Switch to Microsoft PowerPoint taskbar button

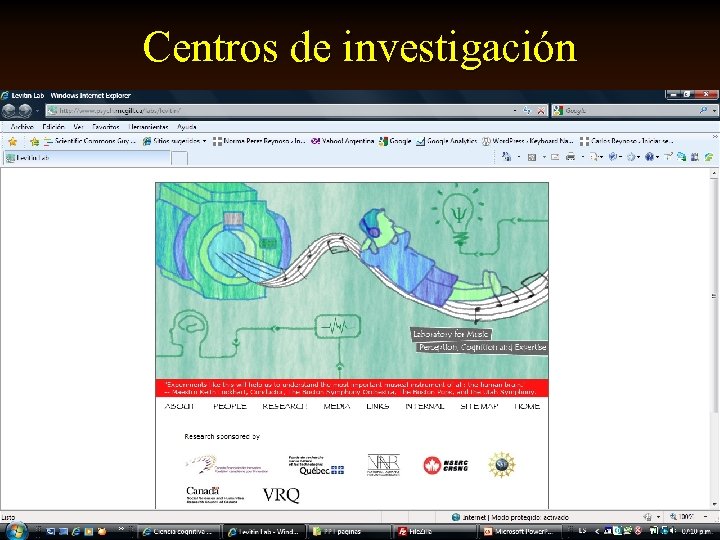pyautogui.click(x=519, y=532)
